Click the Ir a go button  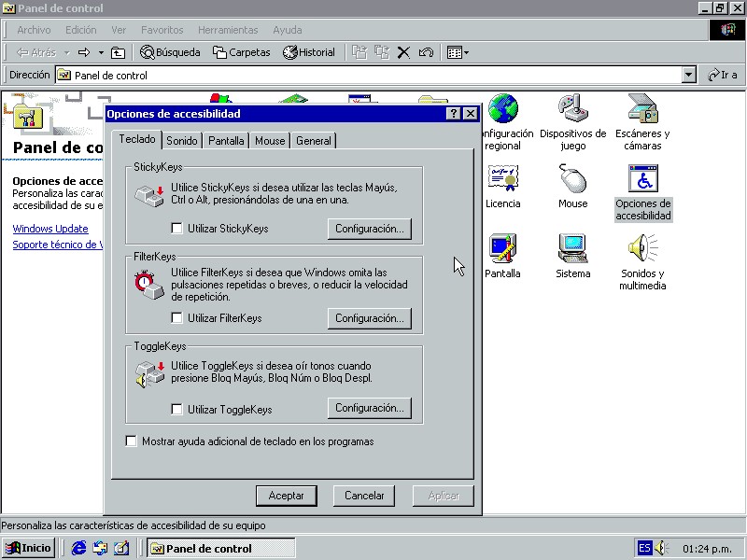(723, 75)
